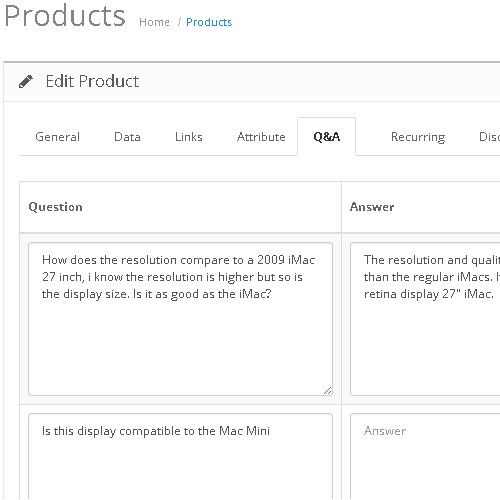
Task: Select the Links tab
Action: tap(189, 137)
